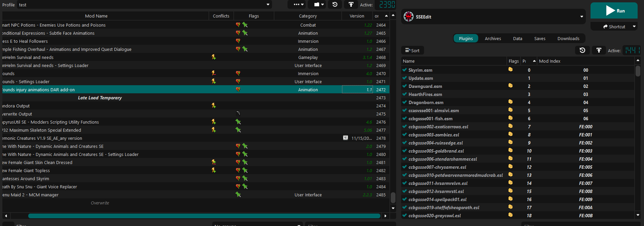Image resolution: width=644 pixels, height=226 pixels.
Task: Disable ccbgssse002-exoticarrows.esl plugin
Action: point(405,126)
